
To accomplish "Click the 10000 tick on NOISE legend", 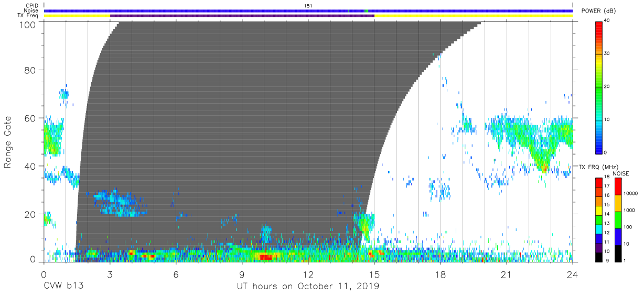I will (630, 193).
